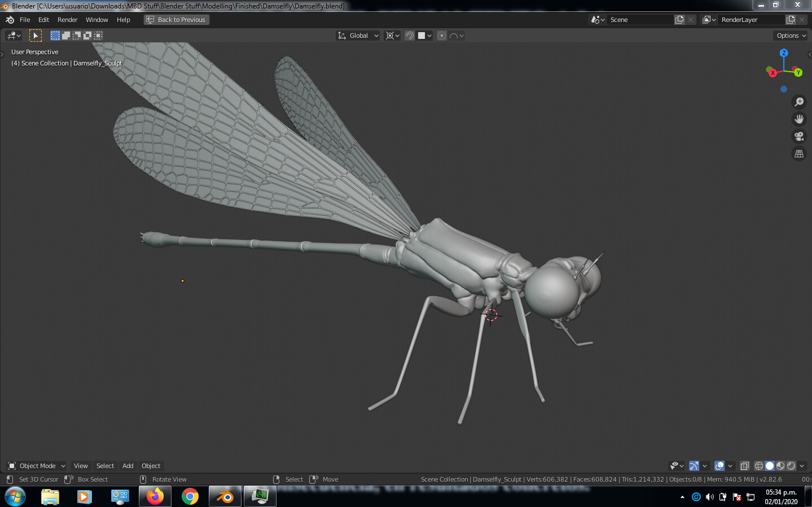Toggle the snapping magnet
Screen dimensions: 812x507
[x=410, y=36]
